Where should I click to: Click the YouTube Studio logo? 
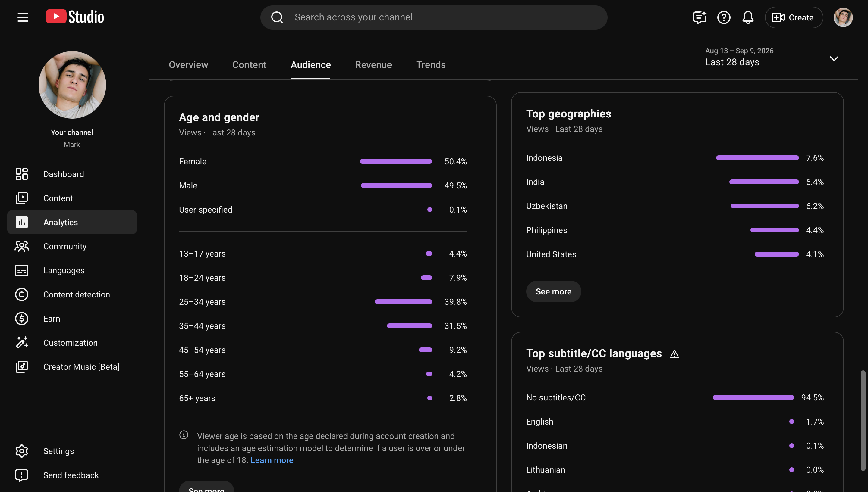pos(75,17)
